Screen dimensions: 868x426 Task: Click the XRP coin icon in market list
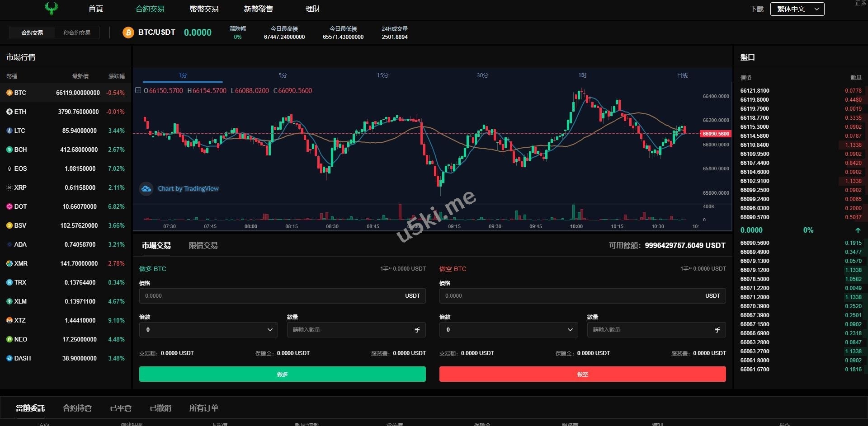click(9, 187)
